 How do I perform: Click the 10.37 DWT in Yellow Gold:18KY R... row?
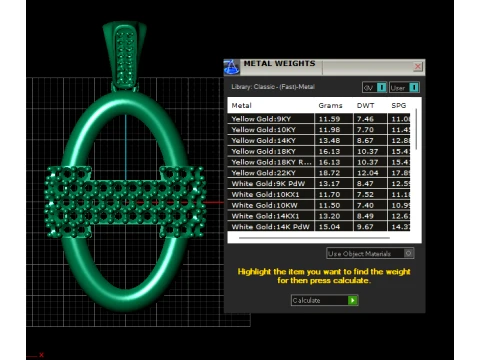[x=367, y=162]
